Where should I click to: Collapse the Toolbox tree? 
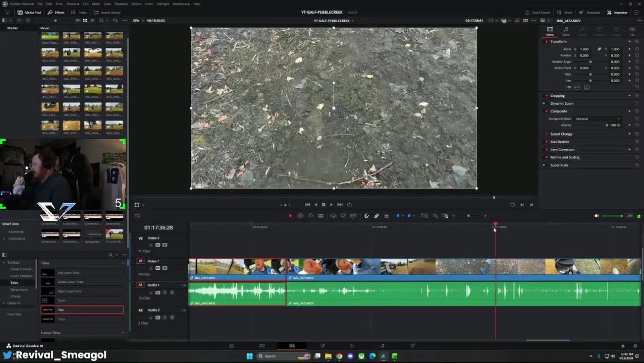(x=4, y=262)
